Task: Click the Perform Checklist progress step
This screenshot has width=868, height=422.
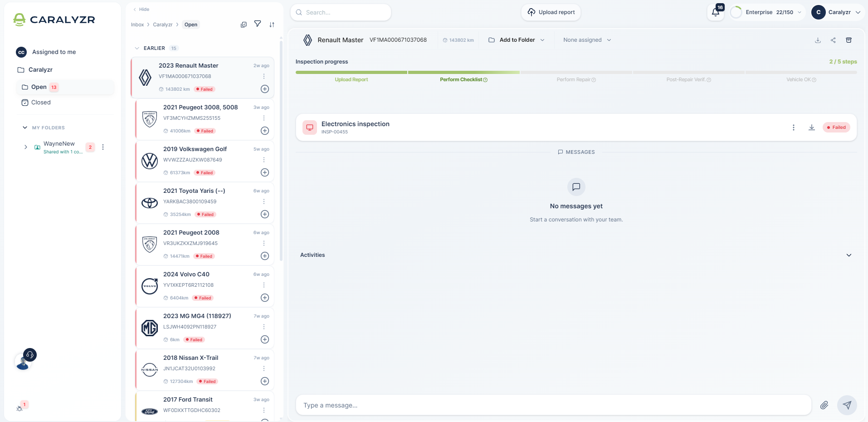Action: [463, 79]
